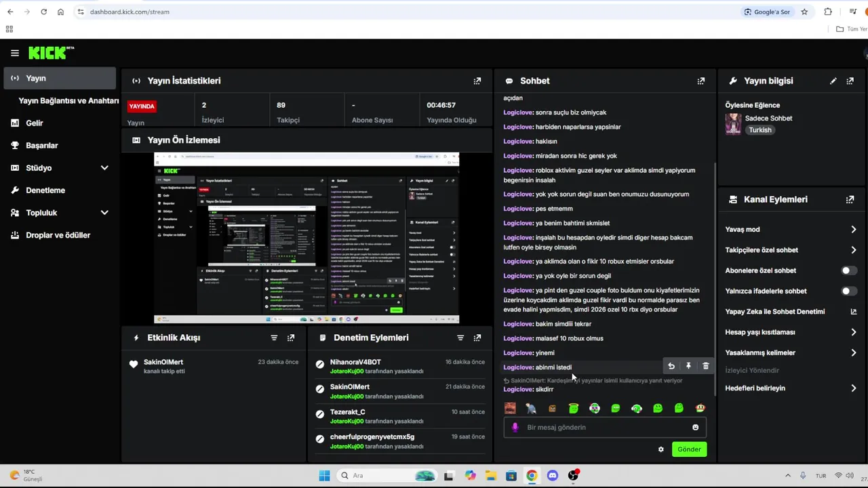868x488 pixels.
Task: Open the Başarılar sidebar item
Action: click(41, 146)
